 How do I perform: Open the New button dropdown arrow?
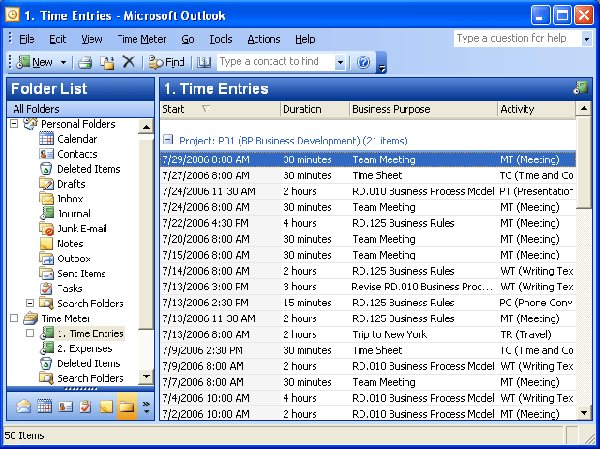click(x=63, y=62)
